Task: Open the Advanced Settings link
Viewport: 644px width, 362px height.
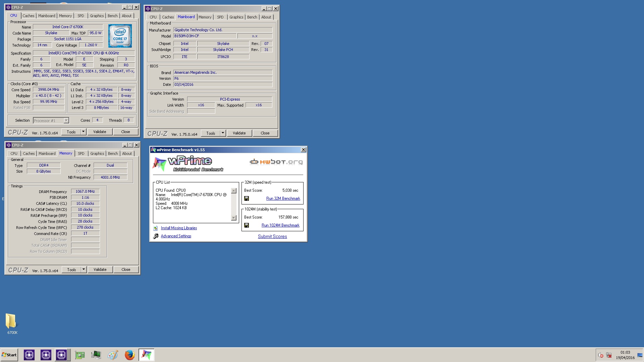Action: 176,236
